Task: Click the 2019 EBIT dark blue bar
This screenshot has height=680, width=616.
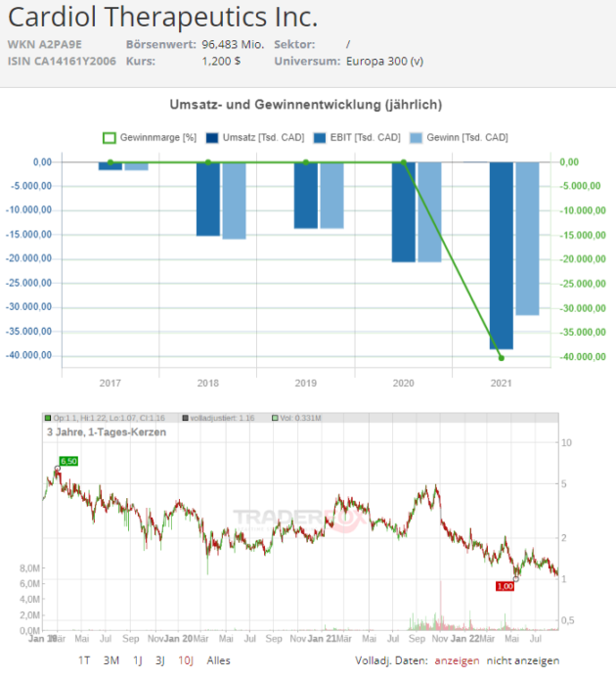Action: click(306, 196)
